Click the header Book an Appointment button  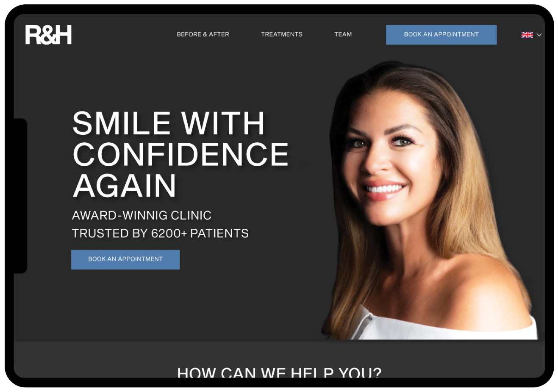[x=441, y=35]
